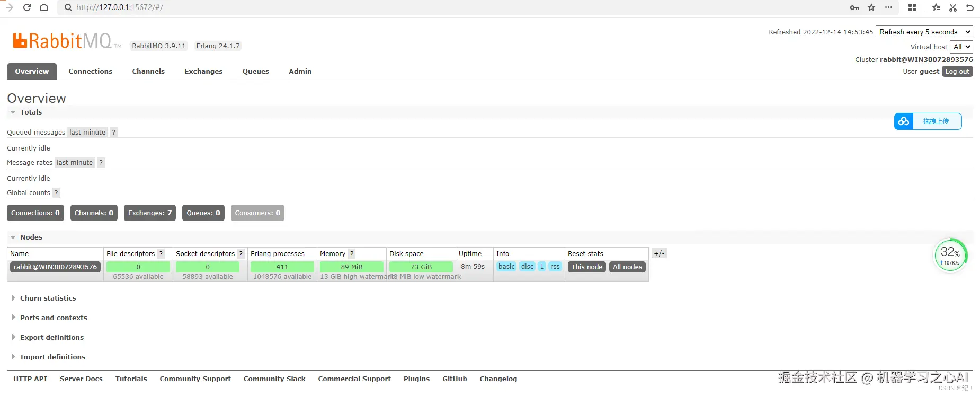This screenshot has width=980, height=396.
Task: Click the 89 MiB memory bar
Action: 352,267
